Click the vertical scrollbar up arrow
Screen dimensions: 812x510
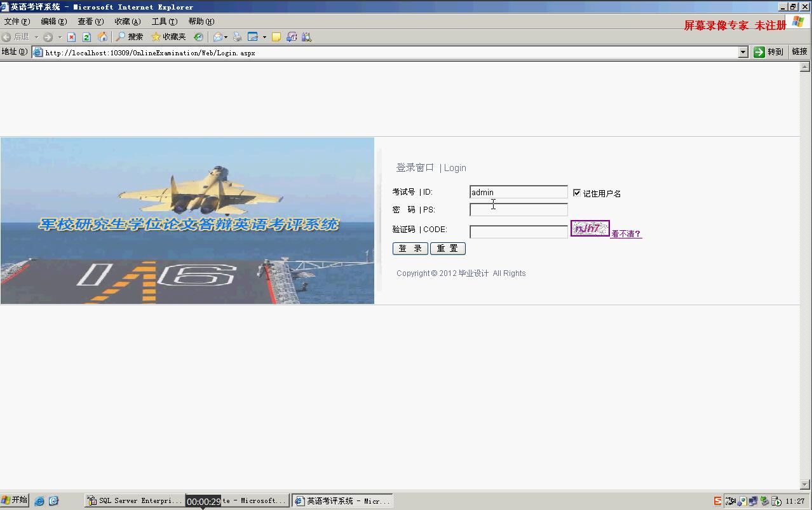click(x=805, y=66)
